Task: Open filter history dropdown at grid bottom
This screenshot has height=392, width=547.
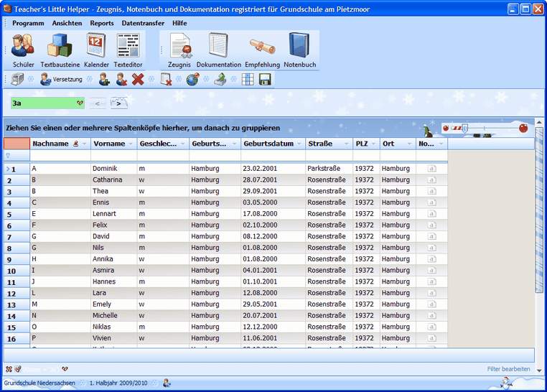Action: click(x=65, y=368)
